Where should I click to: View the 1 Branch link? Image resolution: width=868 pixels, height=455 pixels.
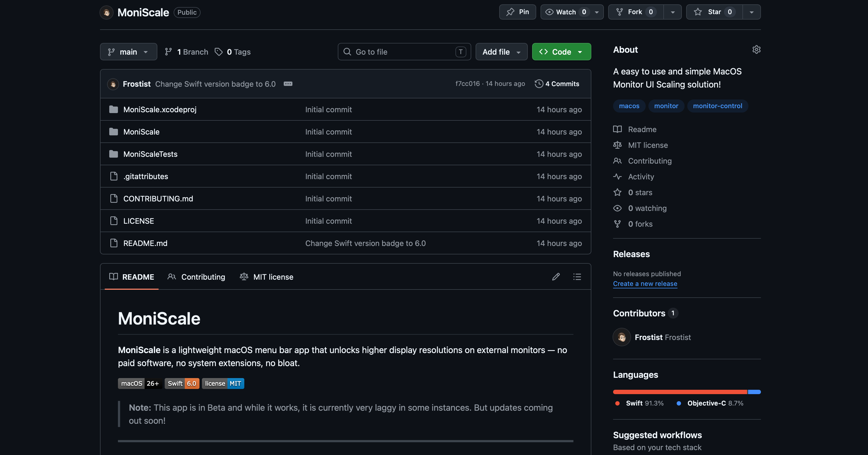(x=186, y=52)
